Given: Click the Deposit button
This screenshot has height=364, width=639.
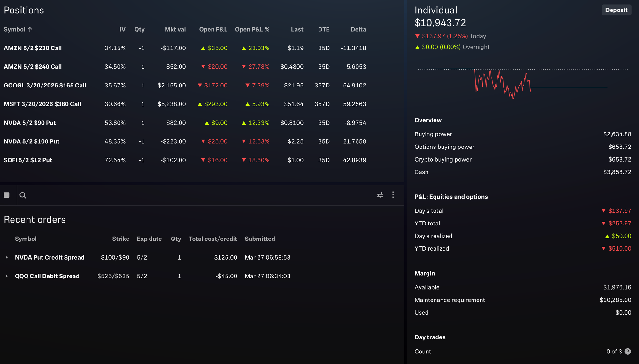Looking at the screenshot, I should pos(616,10).
